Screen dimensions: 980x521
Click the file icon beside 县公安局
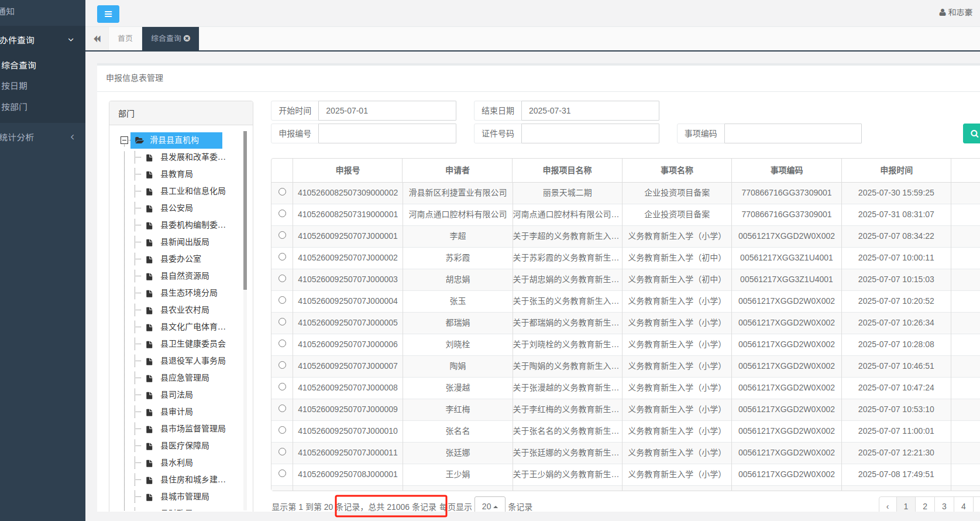pos(149,208)
